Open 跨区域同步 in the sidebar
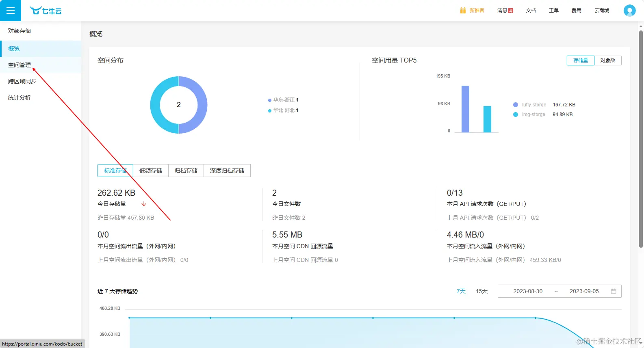644x348 pixels. (41, 81)
